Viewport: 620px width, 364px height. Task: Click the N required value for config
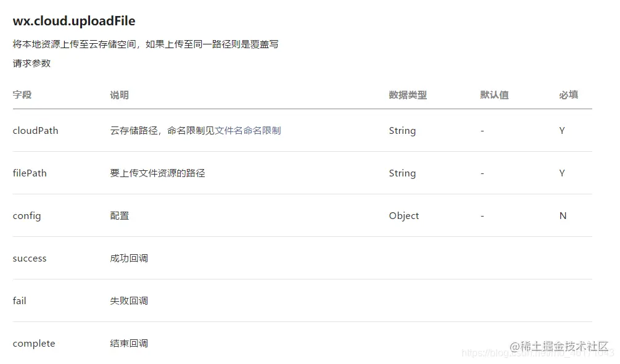pos(563,216)
